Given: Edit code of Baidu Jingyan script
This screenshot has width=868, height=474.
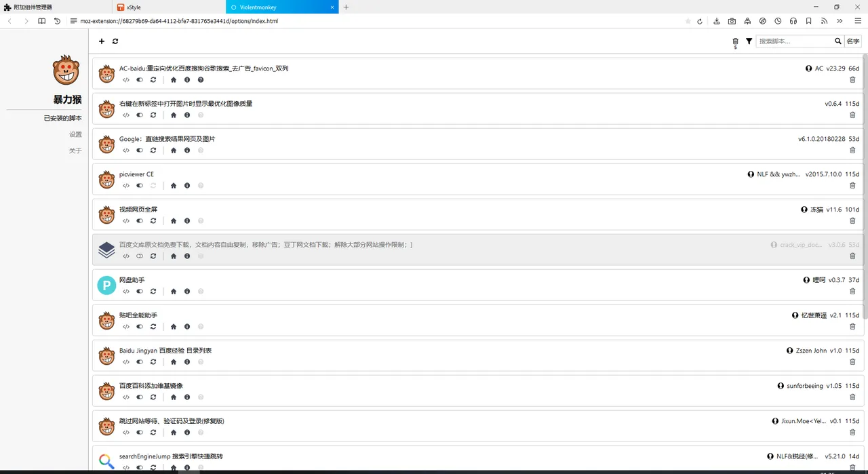Looking at the screenshot, I should pyautogui.click(x=126, y=362).
